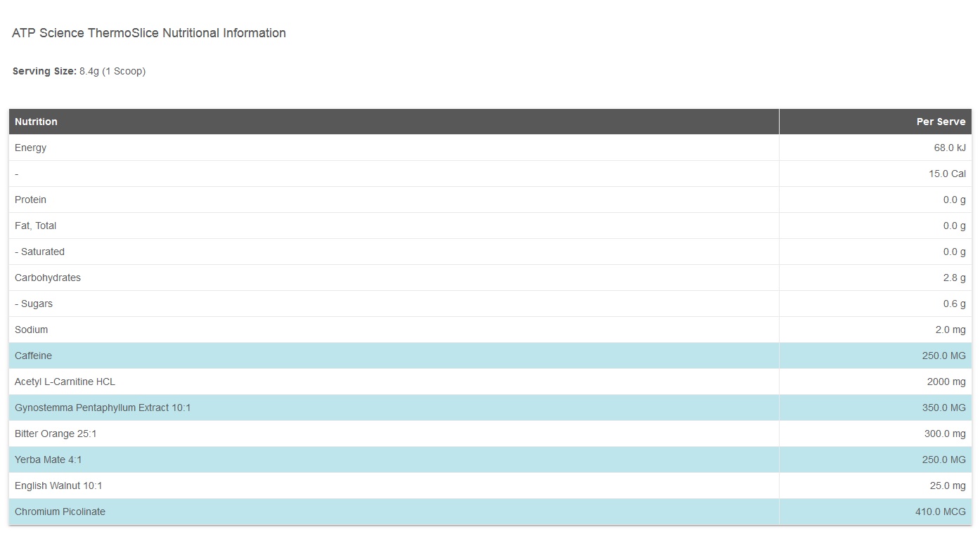The image size is (980, 534).
Task: Click the 'ATP Science ThermoSlice Nutritional Information' heading
Action: tap(149, 33)
